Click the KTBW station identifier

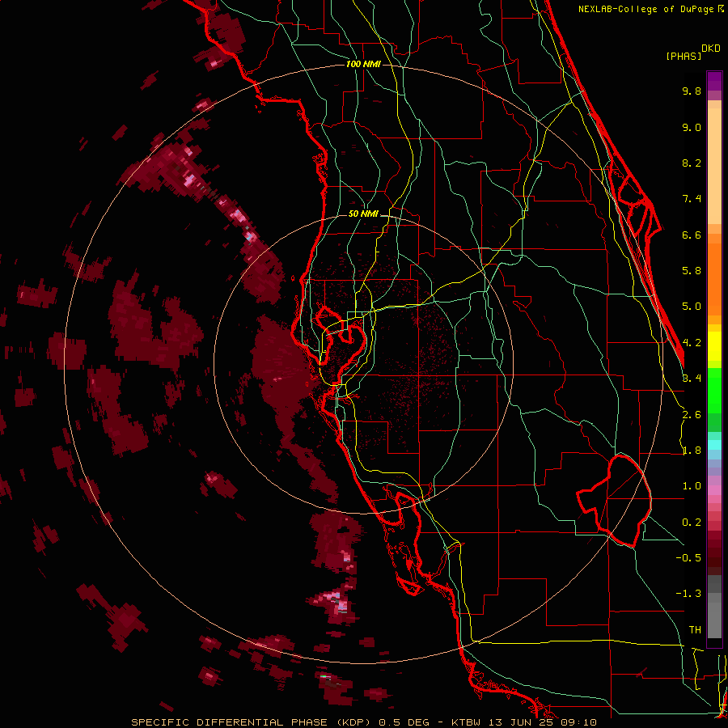point(466,722)
